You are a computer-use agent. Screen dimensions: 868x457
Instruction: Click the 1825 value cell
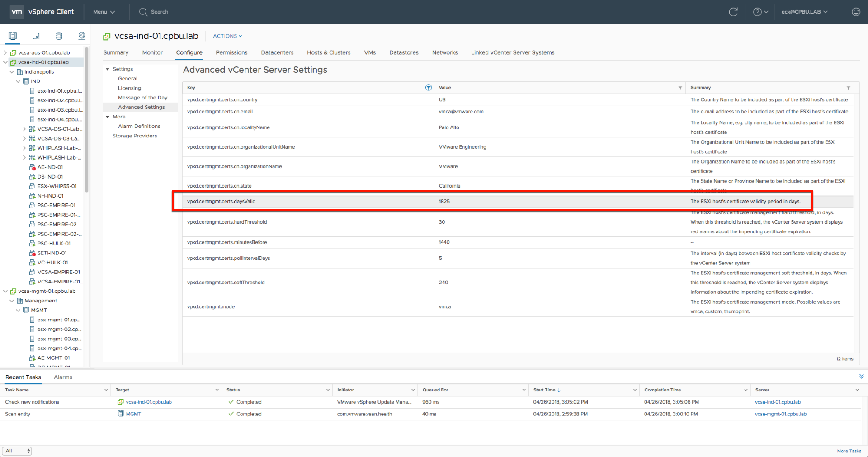point(444,202)
